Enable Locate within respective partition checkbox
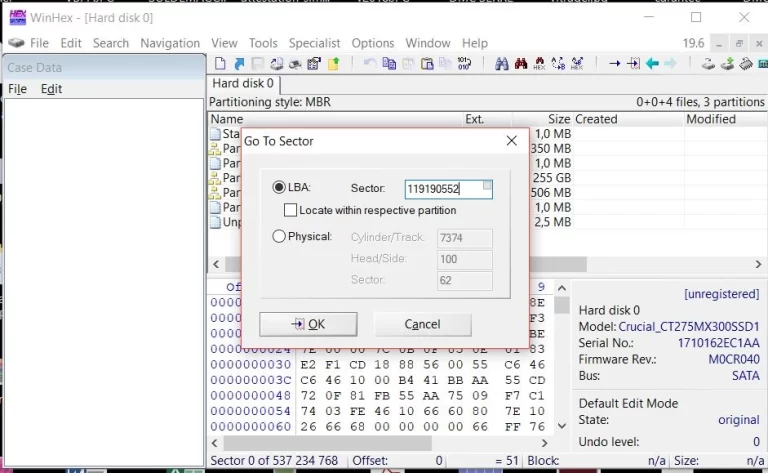 pyautogui.click(x=290, y=210)
